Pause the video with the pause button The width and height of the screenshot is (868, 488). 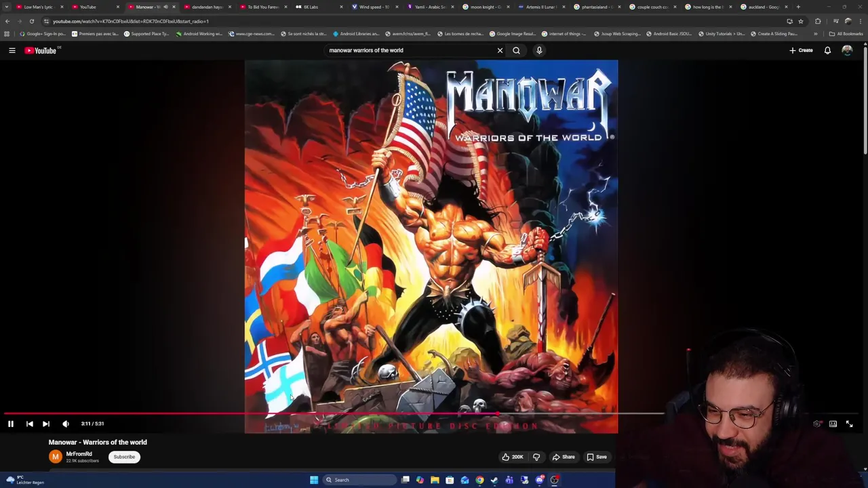pyautogui.click(x=11, y=424)
